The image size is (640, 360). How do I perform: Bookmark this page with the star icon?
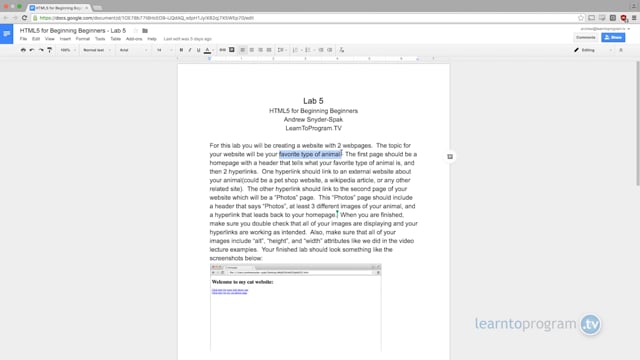(x=581, y=18)
